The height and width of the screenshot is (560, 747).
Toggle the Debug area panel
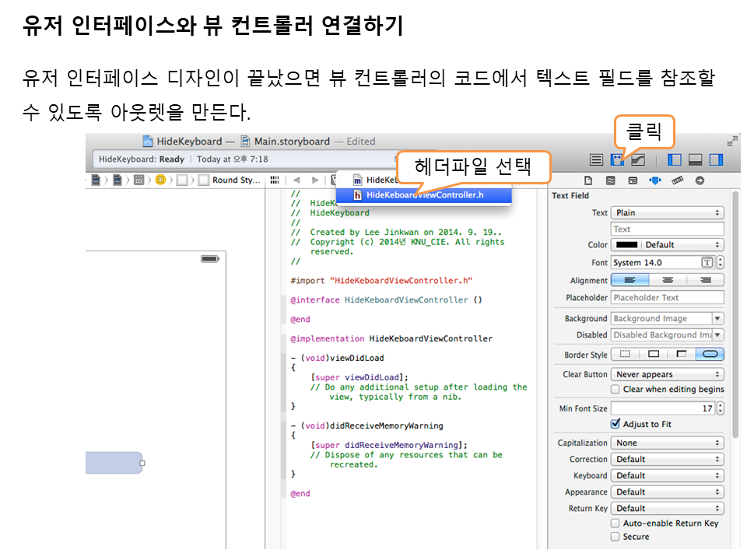696,160
